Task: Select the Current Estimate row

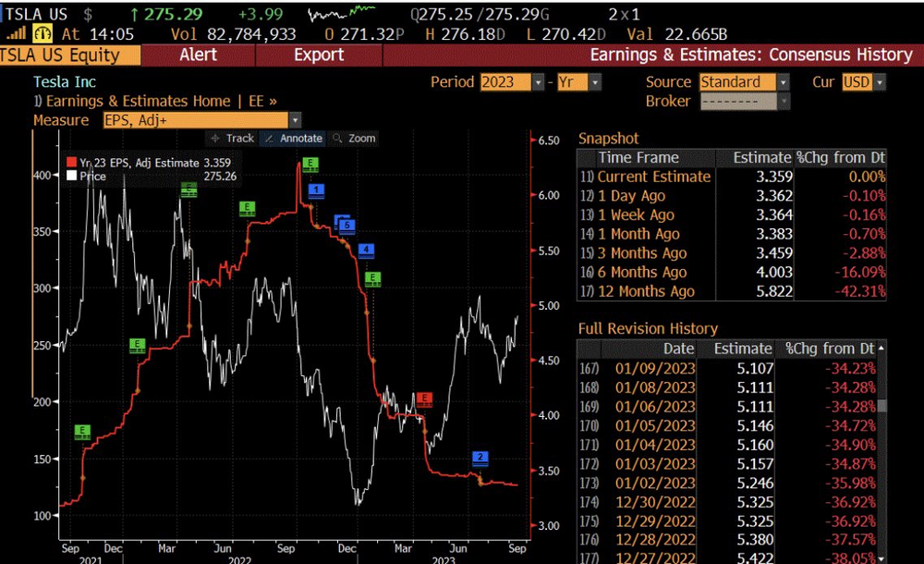Action: click(731, 177)
